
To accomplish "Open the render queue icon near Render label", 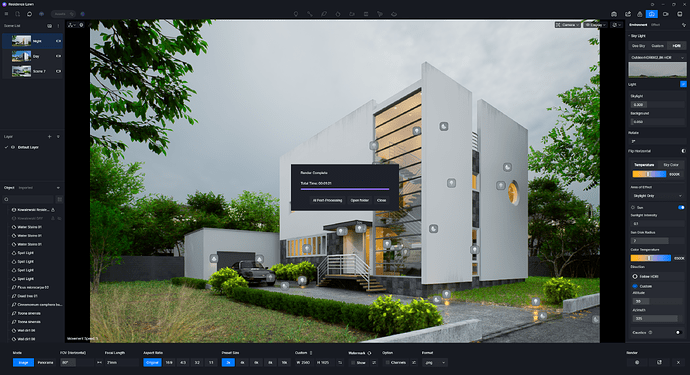I will (659, 362).
